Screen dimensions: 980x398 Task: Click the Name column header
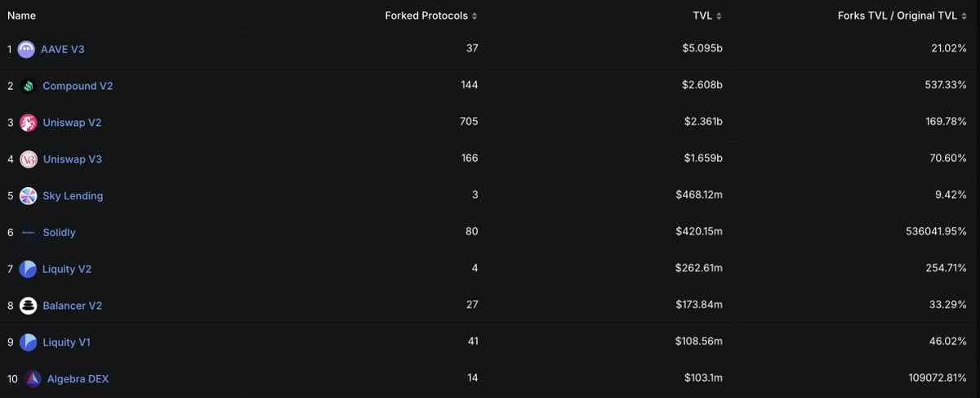(x=22, y=16)
